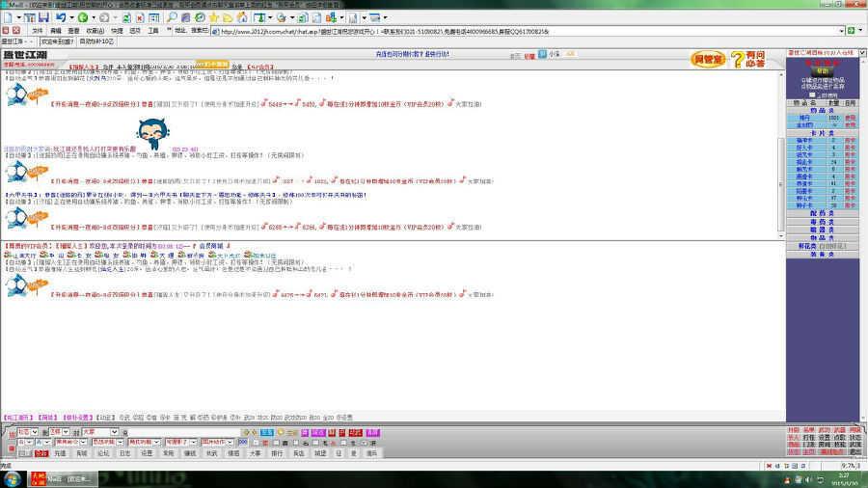Click the blue send button beside message box
The image size is (868, 488).
click(x=267, y=433)
